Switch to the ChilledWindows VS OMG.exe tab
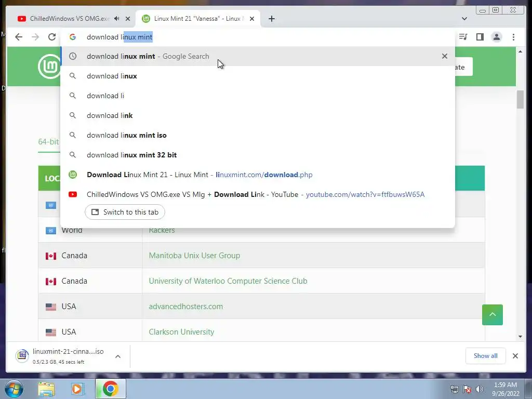 pyautogui.click(x=70, y=19)
